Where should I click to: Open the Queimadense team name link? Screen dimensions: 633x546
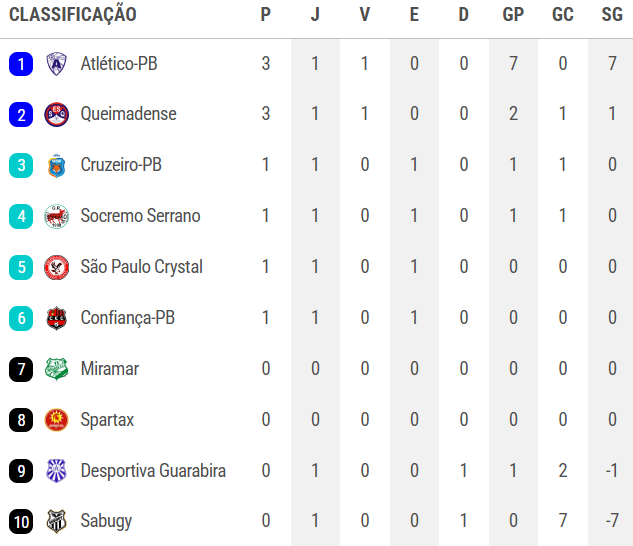point(128,115)
